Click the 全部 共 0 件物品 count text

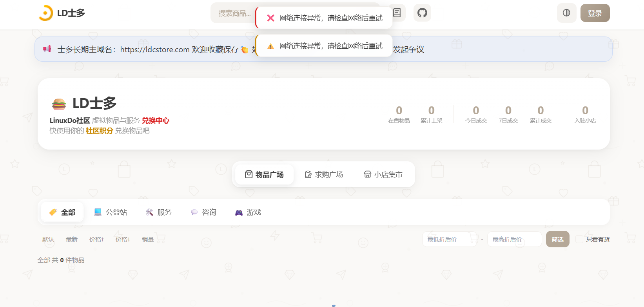tap(61, 260)
